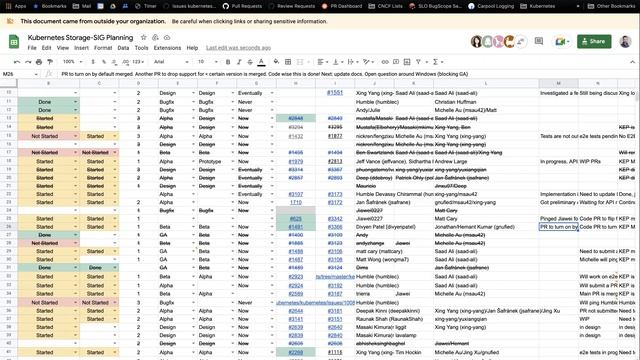
Task: Open the 123 number format dropdown
Action: point(138,62)
